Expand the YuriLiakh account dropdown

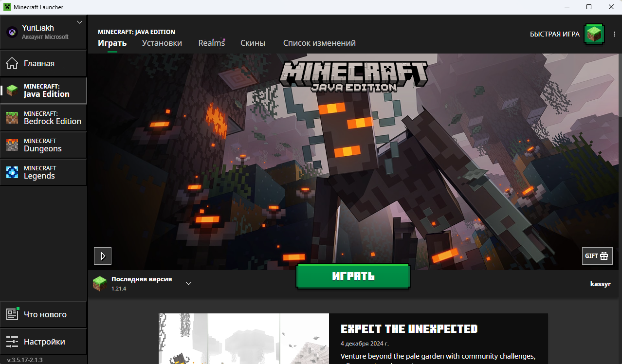[80, 22]
